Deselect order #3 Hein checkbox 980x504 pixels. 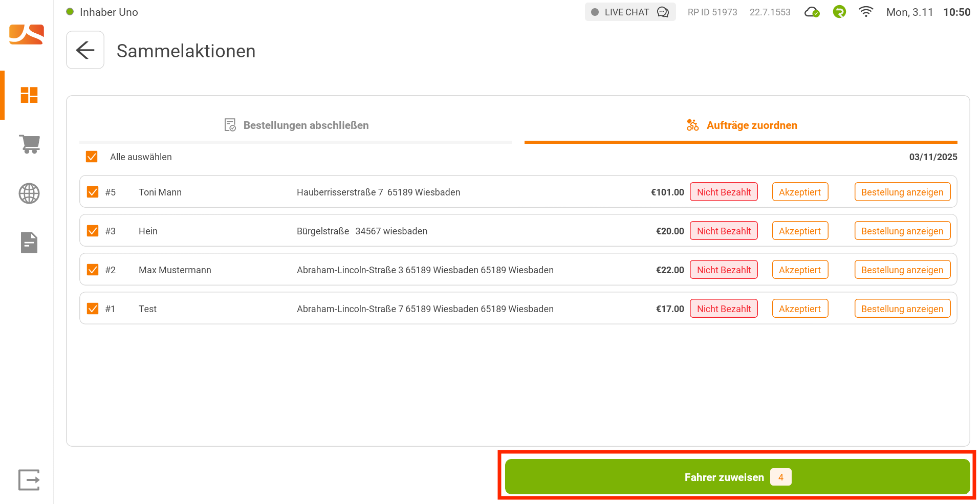[x=93, y=231]
